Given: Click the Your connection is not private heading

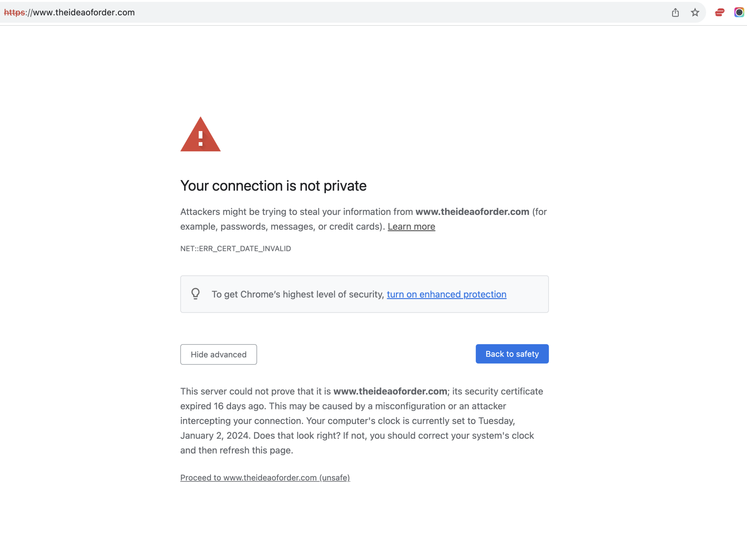Looking at the screenshot, I should pos(273,186).
